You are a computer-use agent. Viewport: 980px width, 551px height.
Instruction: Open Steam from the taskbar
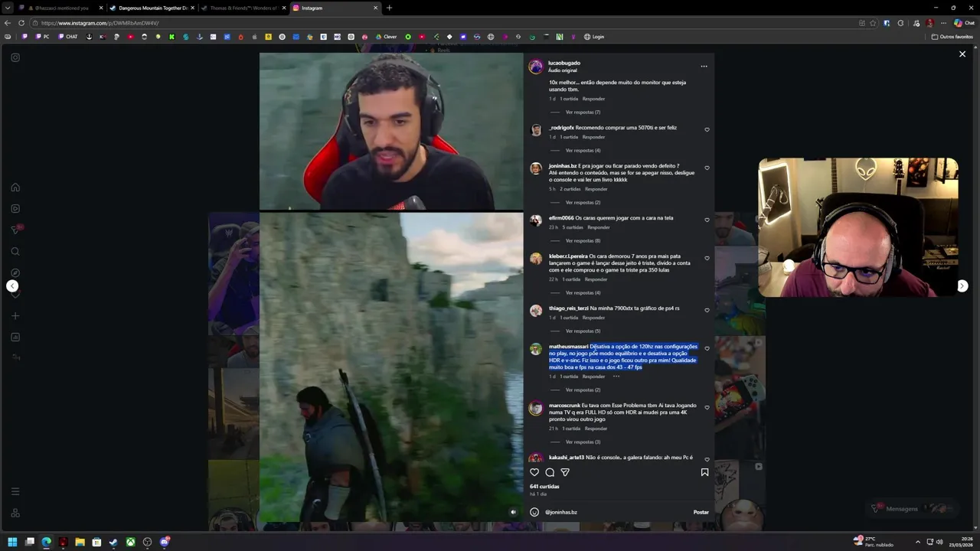pyautogui.click(x=113, y=542)
